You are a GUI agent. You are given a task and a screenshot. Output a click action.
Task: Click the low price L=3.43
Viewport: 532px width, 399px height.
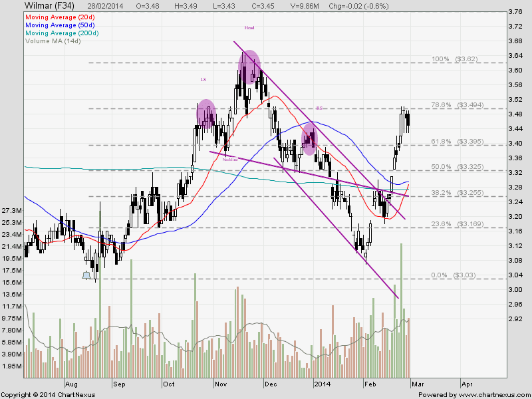225,6
